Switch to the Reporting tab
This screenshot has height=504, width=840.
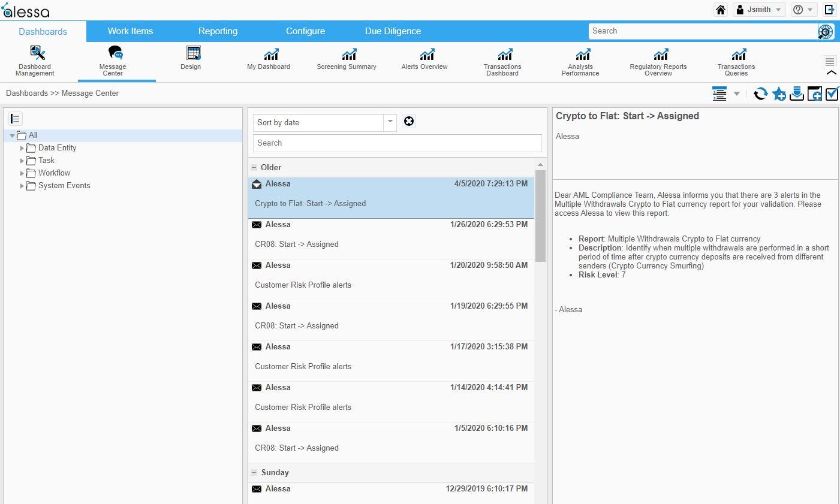click(218, 31)
